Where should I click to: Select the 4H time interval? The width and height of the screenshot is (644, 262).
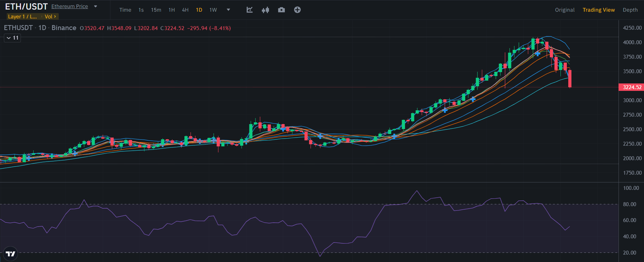pos(185,10)
